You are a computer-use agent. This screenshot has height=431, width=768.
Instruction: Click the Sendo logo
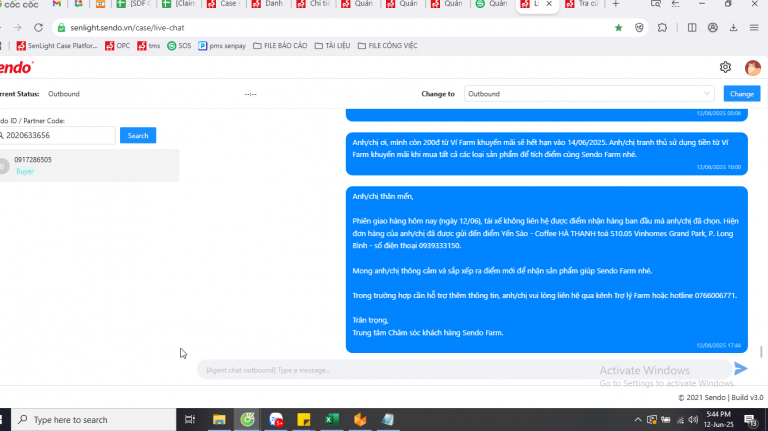16,68
